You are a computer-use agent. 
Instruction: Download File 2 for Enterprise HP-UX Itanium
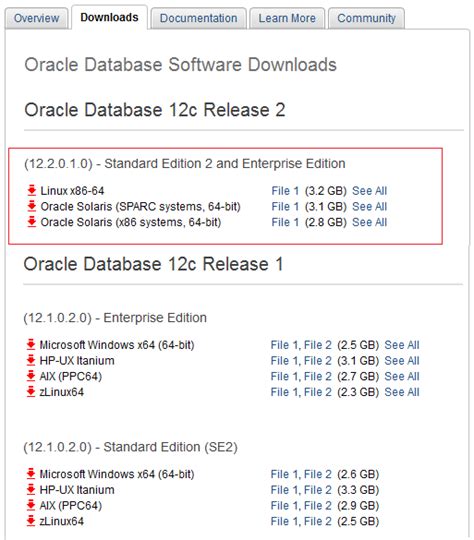coord(318,361)
